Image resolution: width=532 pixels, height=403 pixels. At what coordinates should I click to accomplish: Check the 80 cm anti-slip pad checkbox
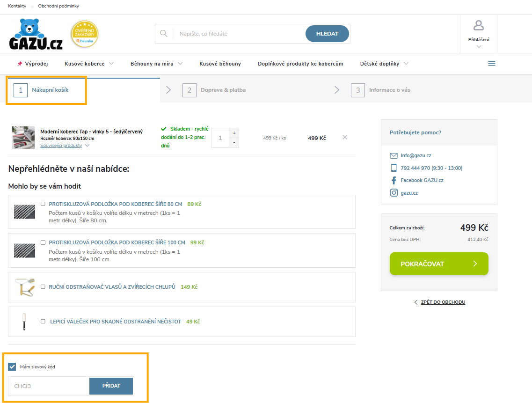coord(43,204)
